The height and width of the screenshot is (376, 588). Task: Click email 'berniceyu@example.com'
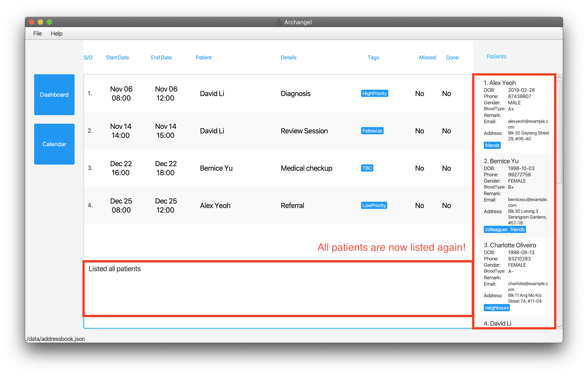pos(528,202)
